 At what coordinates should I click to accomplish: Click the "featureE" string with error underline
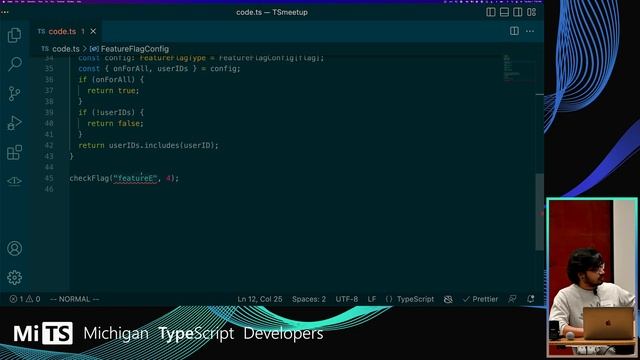tap(136, 178)
